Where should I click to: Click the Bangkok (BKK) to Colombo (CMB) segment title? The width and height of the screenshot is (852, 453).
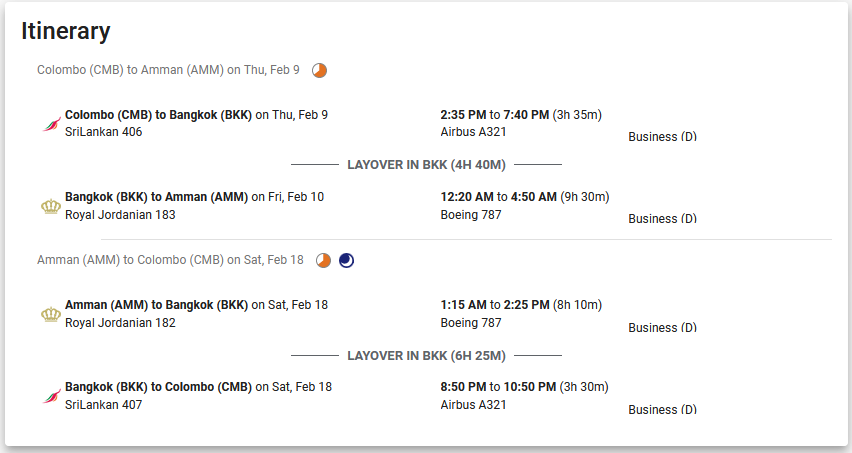pos(158,387)
